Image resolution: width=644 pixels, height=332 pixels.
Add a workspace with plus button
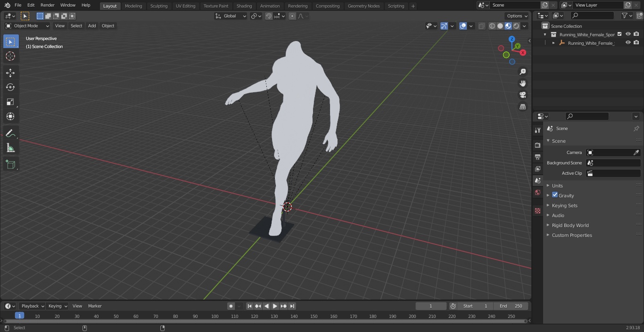(x=413, y=6)
